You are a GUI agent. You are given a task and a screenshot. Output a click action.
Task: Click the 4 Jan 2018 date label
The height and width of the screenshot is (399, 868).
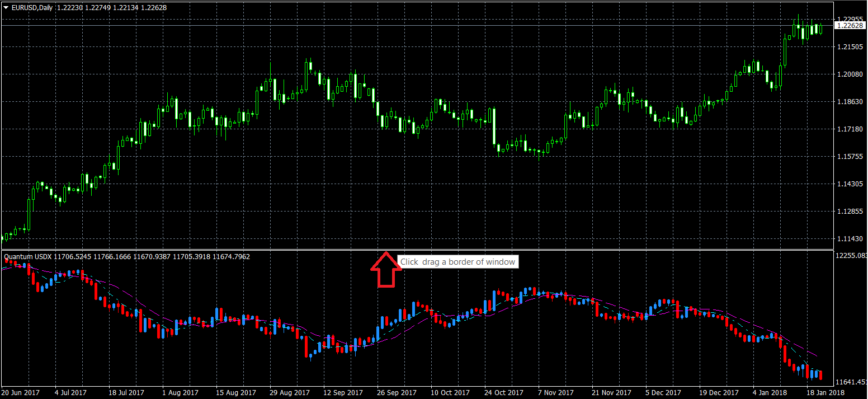click(x=771, y=393)
